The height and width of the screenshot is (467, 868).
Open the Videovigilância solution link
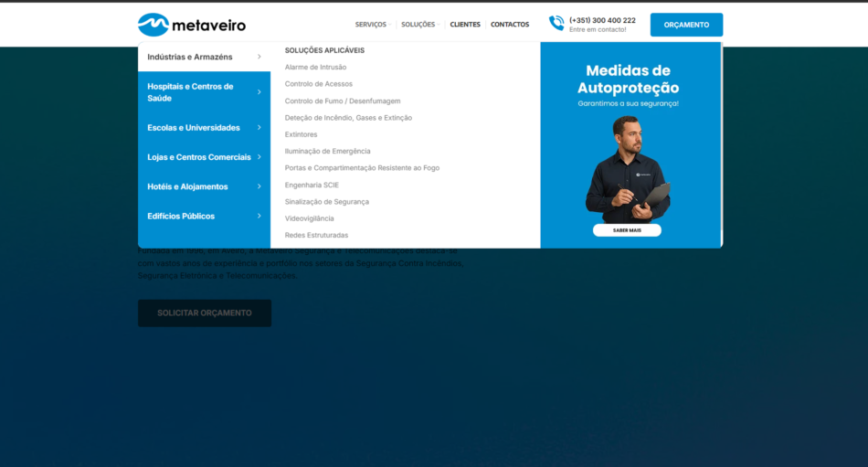(x=309, y=218)
